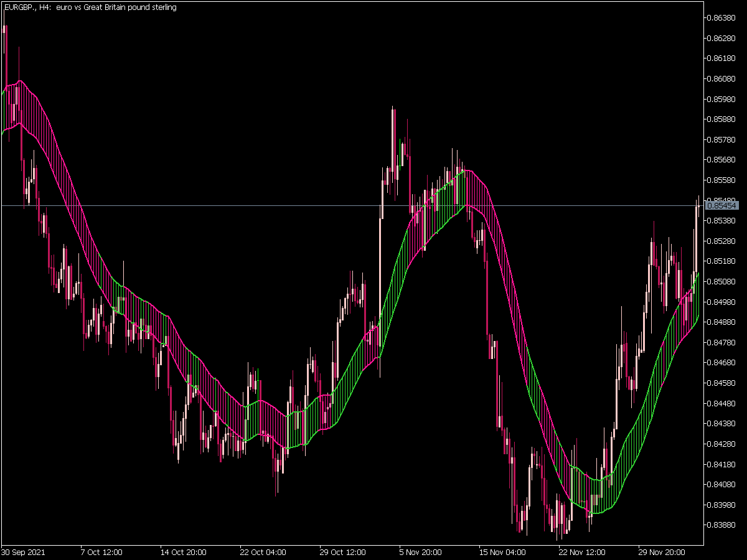
Task: Click the 22 Oct 04:00 time label
Action: click(x=262, y=552)
